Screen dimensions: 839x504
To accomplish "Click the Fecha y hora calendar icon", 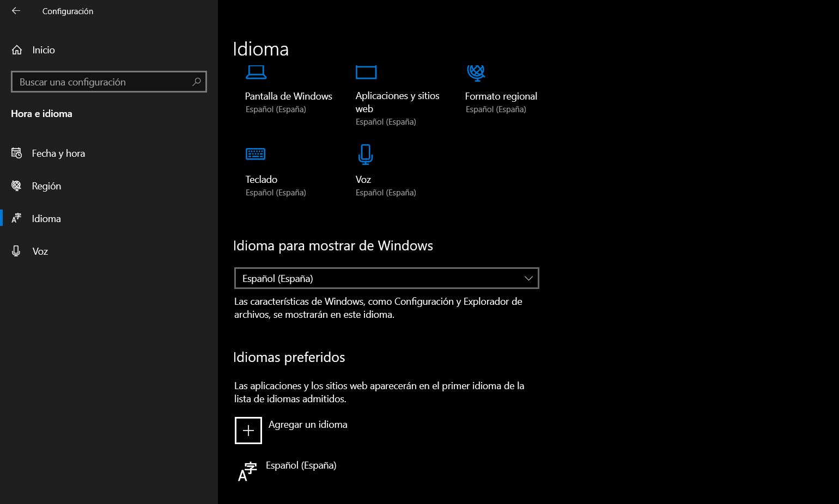I will point(17,153).
